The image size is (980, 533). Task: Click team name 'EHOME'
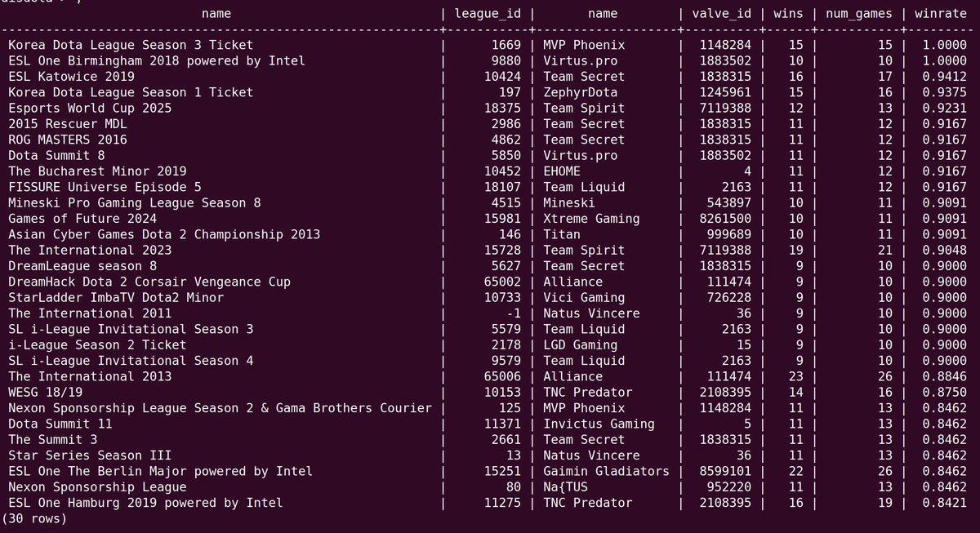[562, 171]
